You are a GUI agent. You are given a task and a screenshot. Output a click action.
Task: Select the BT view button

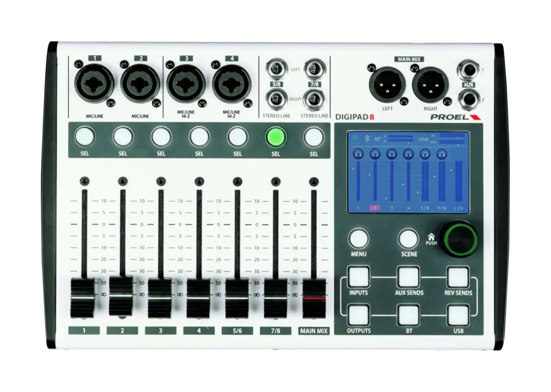coord(409,315)
